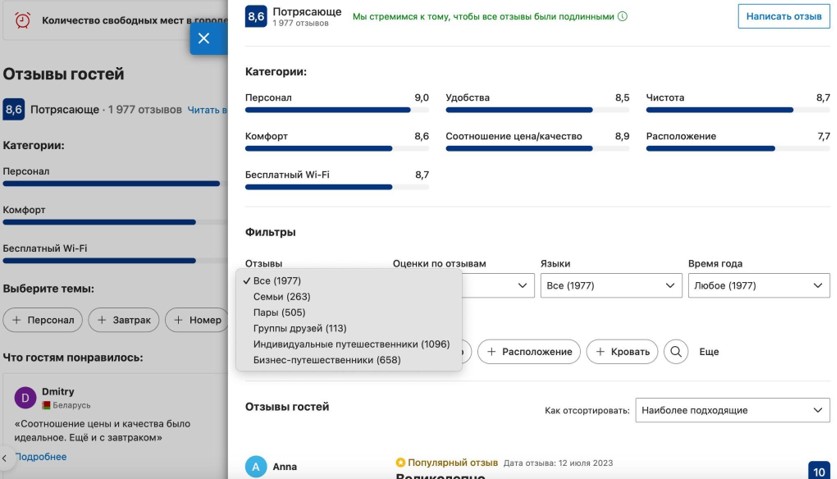Open the Подробнее link under Dmitry's review
Screen dimensions: 837x479
click(41, 457)
